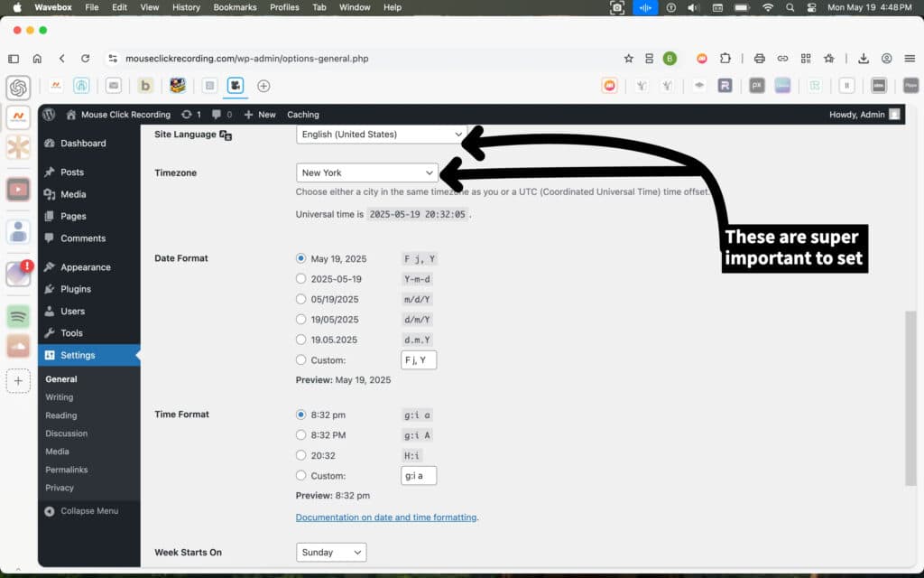Open the Site Language dropdown

(381, 135)
